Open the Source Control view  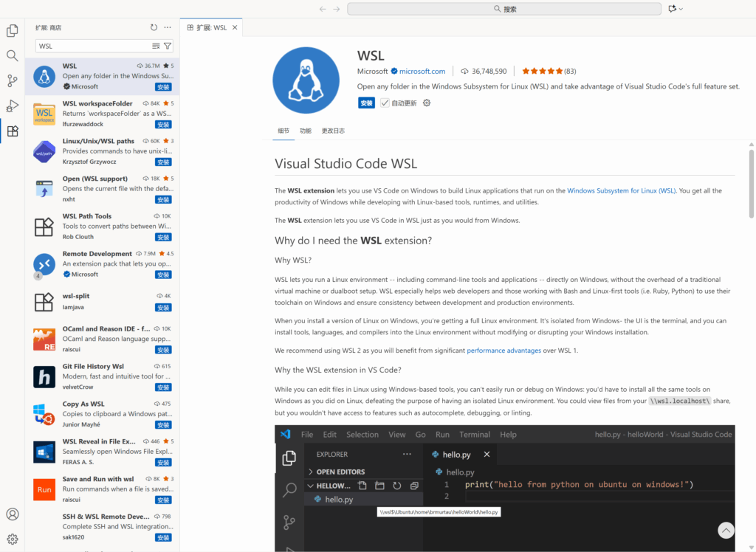point(12,81)
